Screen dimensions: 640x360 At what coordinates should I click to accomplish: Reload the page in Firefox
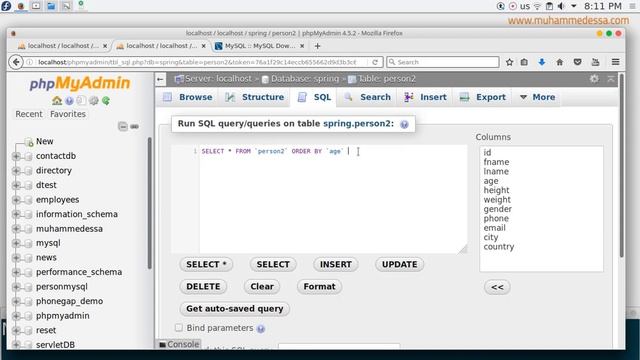(375, 62)
